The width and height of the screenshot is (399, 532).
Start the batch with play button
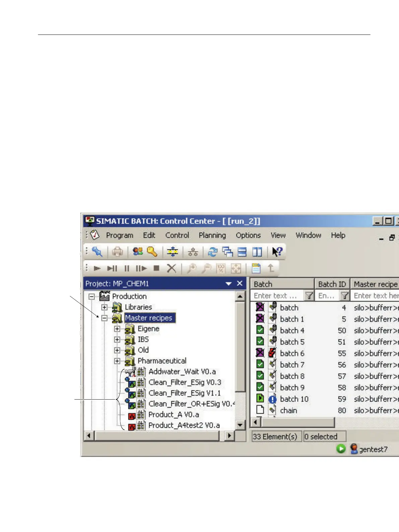coord(97,268)
